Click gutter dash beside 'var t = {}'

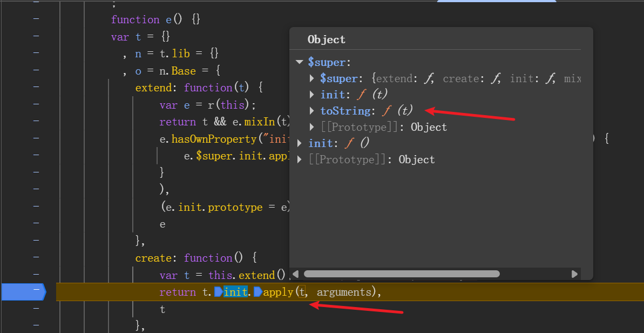36,36
